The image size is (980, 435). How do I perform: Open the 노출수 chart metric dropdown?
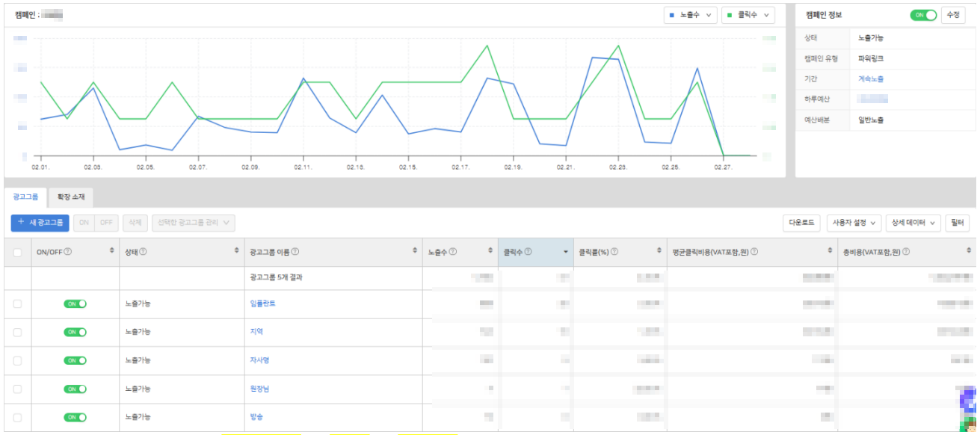(690, 15)
